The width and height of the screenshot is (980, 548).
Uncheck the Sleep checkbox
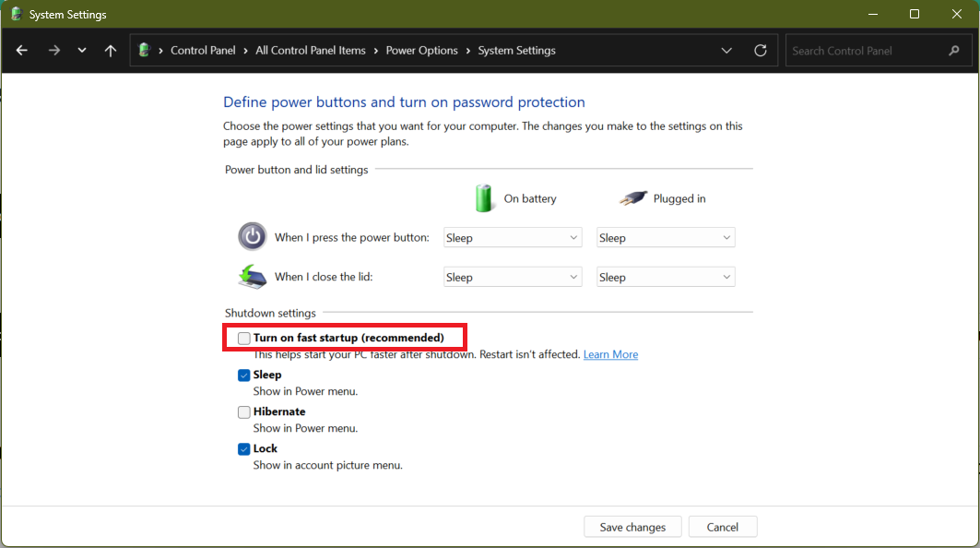coord(243,375)
